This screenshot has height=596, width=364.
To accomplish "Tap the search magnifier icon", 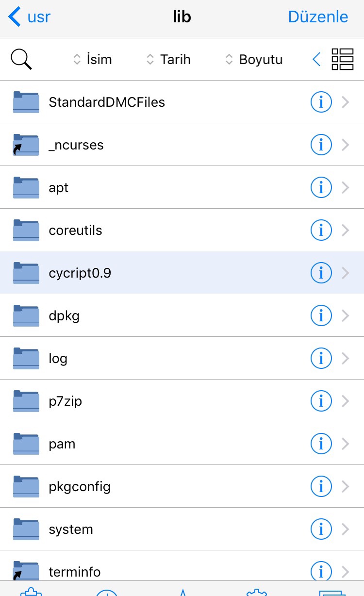I will (x=21, y=60).
